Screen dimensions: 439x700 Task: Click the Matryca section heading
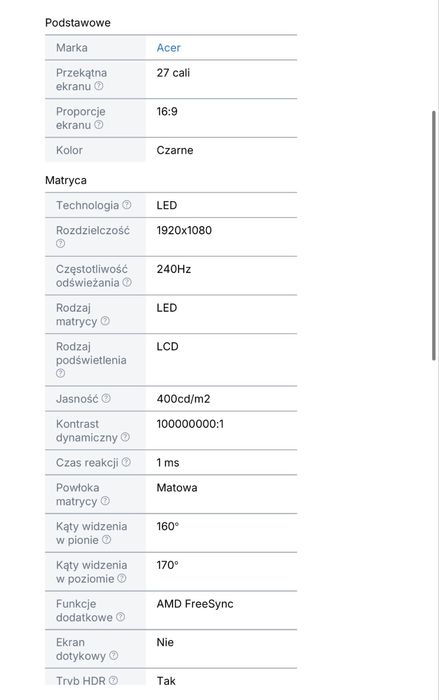pyautogui.click(x=66, y=180)
